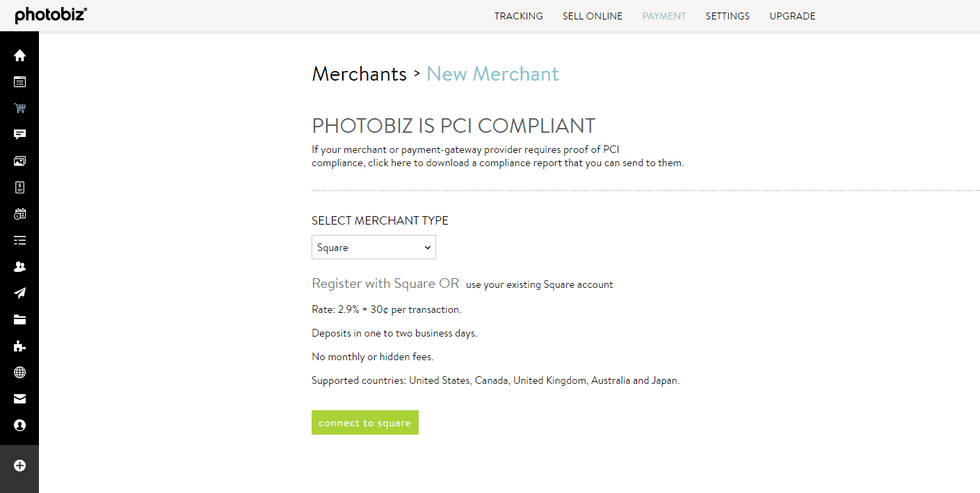Open the image galleries icon

(x=19, y=161)
